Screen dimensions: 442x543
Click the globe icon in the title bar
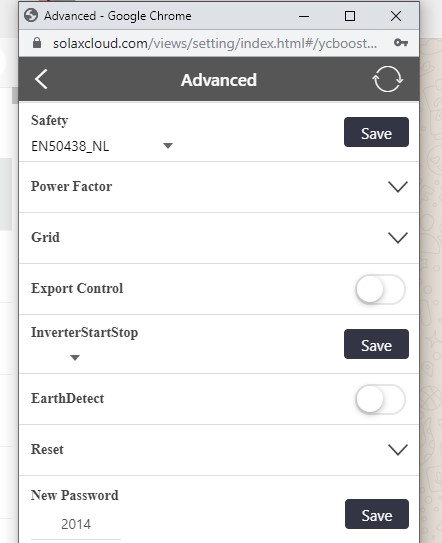point(31,16)
